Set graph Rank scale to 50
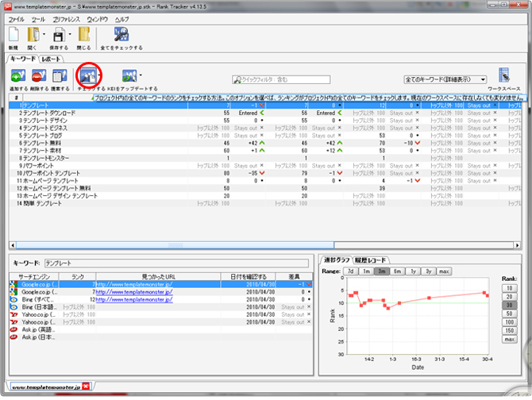Image resolution: width=532 pixels, height=400 pixels. tap(509, 313)
